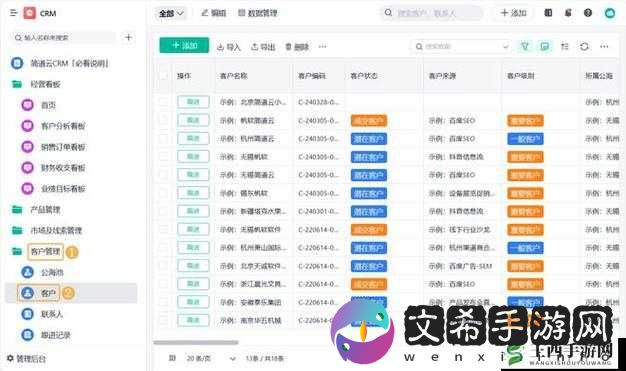Viewport: 626px width, 371px height.
Task: Open the table search field chevron dropdown
Action: [505, 46]
